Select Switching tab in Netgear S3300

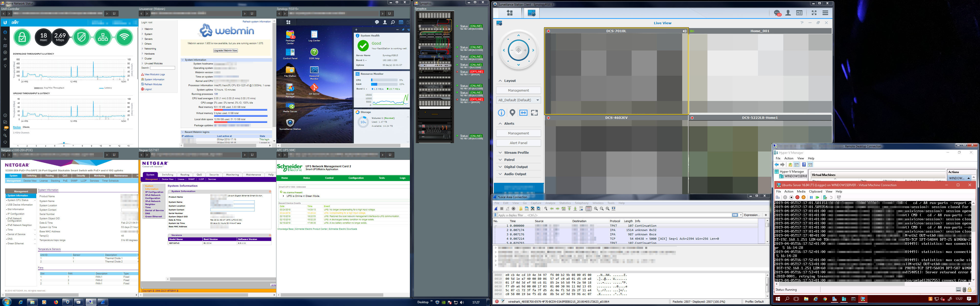point(31,176)
